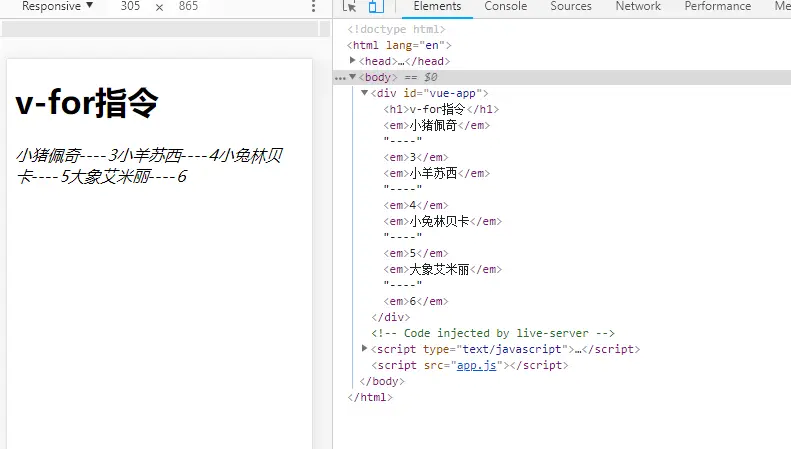Collapse the body element node
This screenshot has width=791, height=449.
pos(353,77)
